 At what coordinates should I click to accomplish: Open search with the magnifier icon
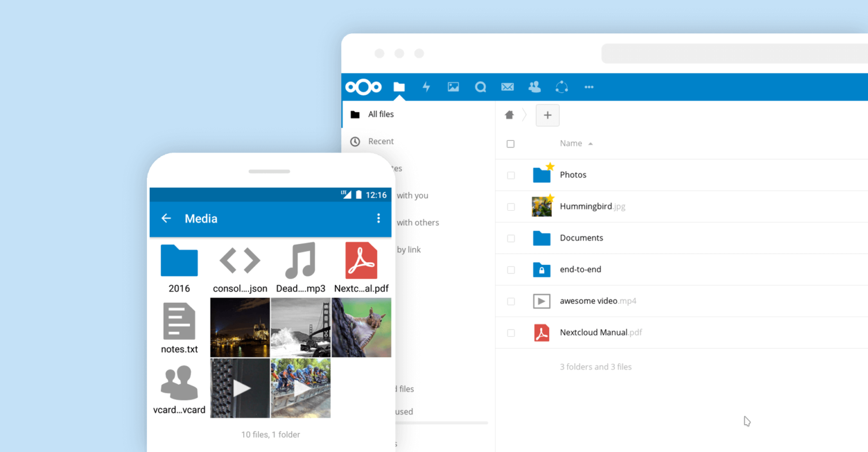point(480,87)
